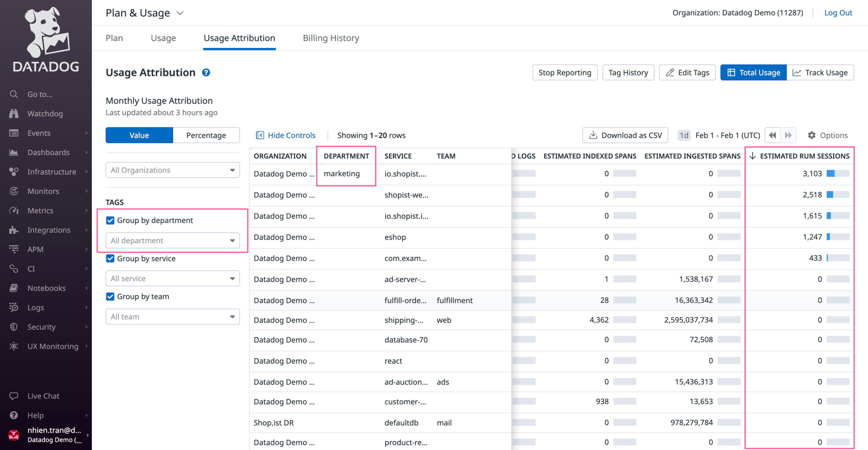Click Download as CSV
The height and width of the screenshot is (450, 868).
(625, 135)
